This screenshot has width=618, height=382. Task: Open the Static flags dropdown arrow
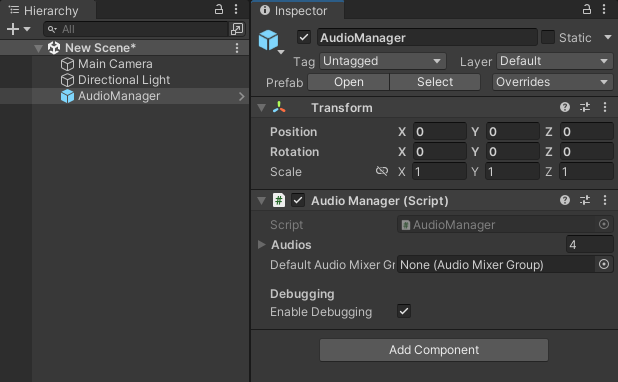(x=608, y=37)
